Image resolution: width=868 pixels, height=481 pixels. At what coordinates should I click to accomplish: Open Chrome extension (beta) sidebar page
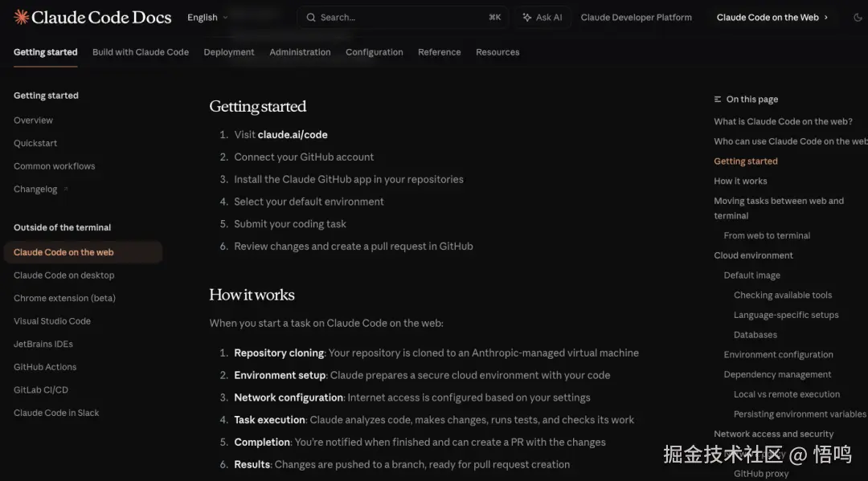(64, 298)
